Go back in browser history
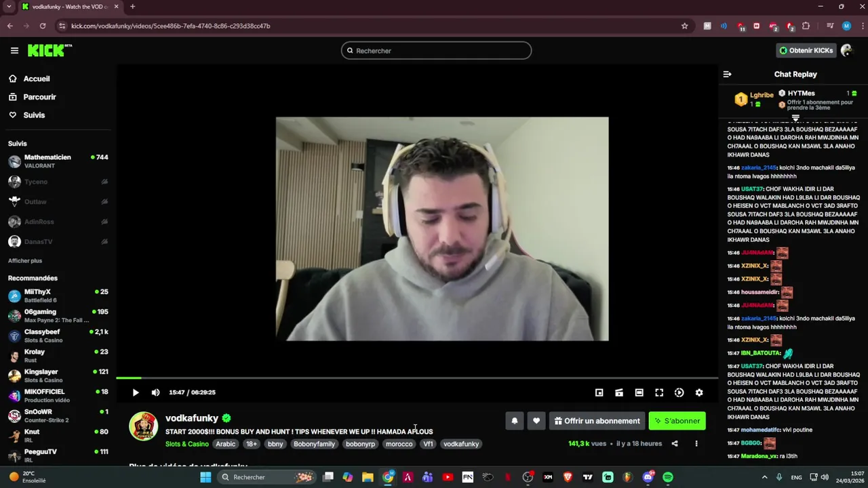 coord(10,26)
